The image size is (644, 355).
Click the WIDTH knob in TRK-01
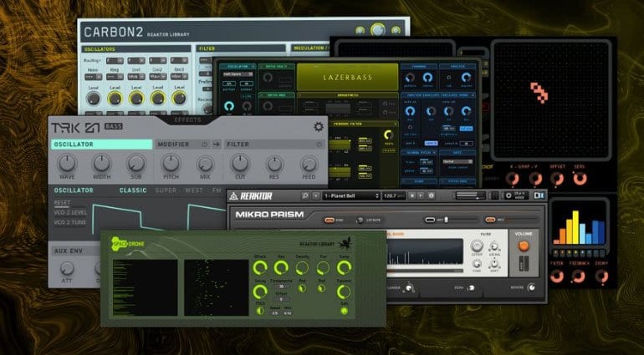click(x=101, y=164)
